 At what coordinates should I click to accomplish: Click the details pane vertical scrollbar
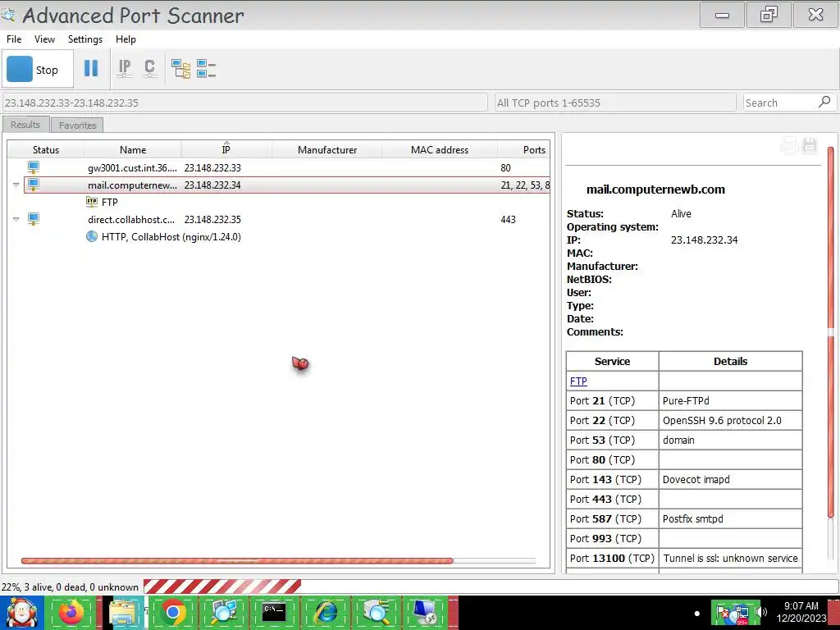coord(831,332)
